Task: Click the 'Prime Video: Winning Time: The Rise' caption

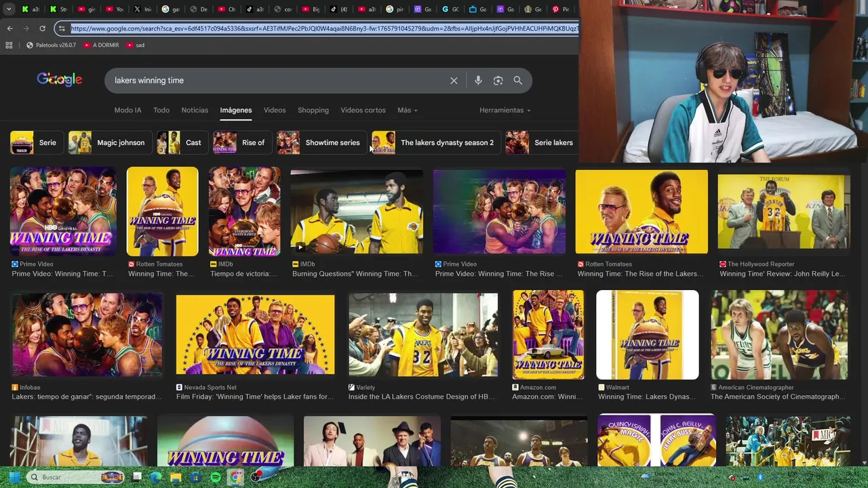Action: [499, 274]
